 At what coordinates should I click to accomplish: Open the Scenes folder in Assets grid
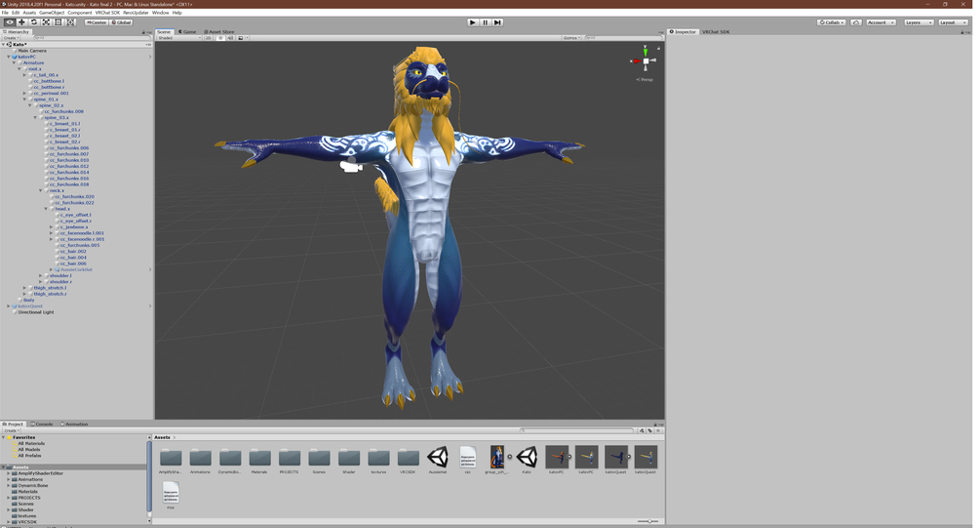pos(319,459)
